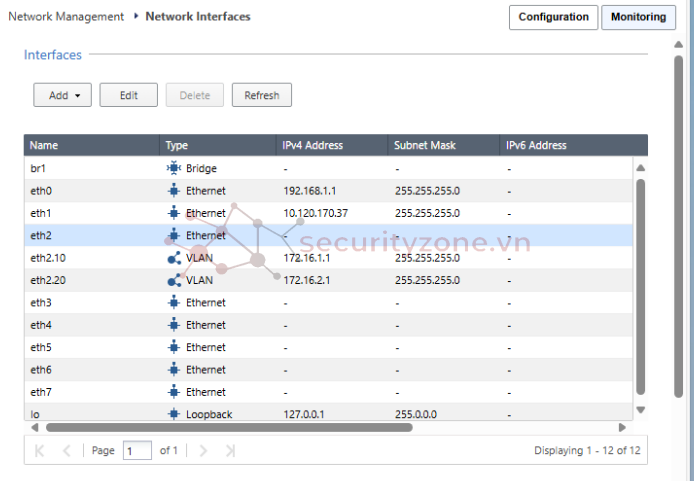
Task: Click the page number input field
Action: coord(137,451)
